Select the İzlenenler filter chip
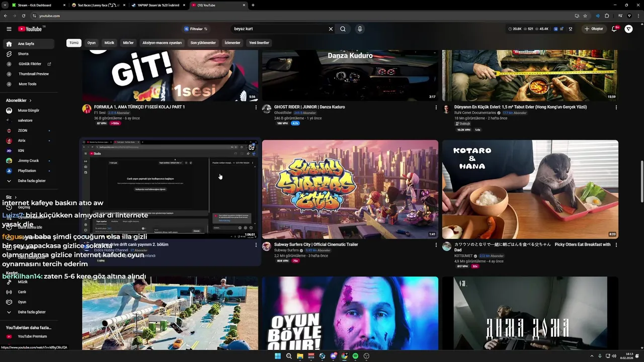This screenshot has width=644, height=362. (x=232, y=43)
